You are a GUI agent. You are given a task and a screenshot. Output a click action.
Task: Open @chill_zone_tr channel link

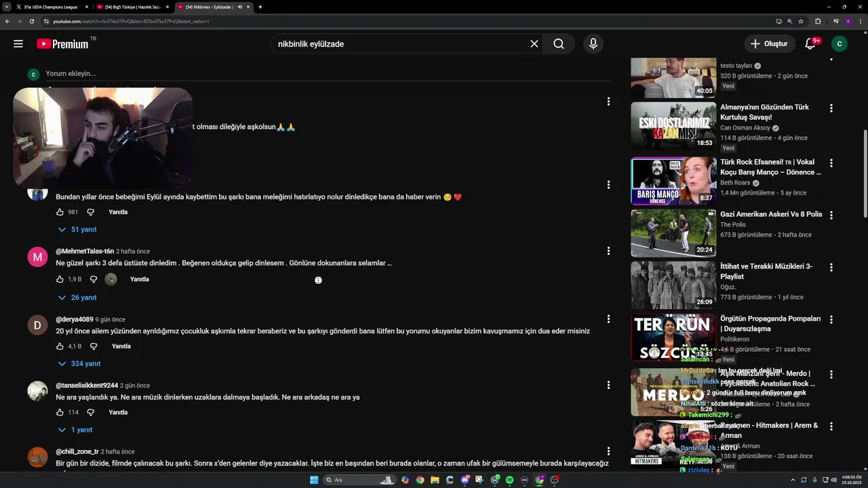[77, 451]
